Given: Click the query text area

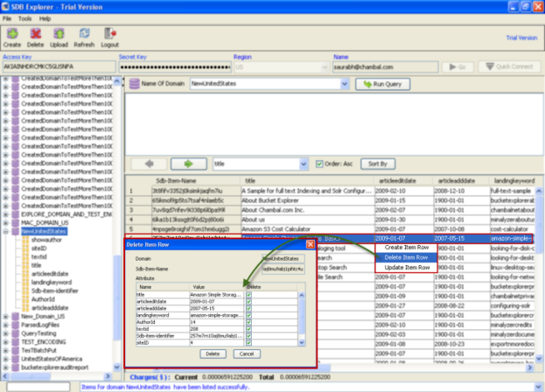Looking at the screenshot, I should [x=334, y=124].
